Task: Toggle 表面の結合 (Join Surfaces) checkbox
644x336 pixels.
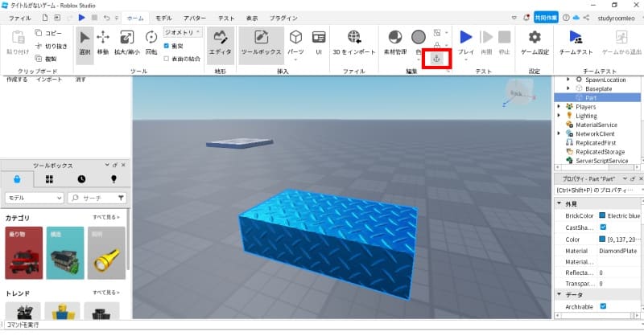Action: pos(167,59)
